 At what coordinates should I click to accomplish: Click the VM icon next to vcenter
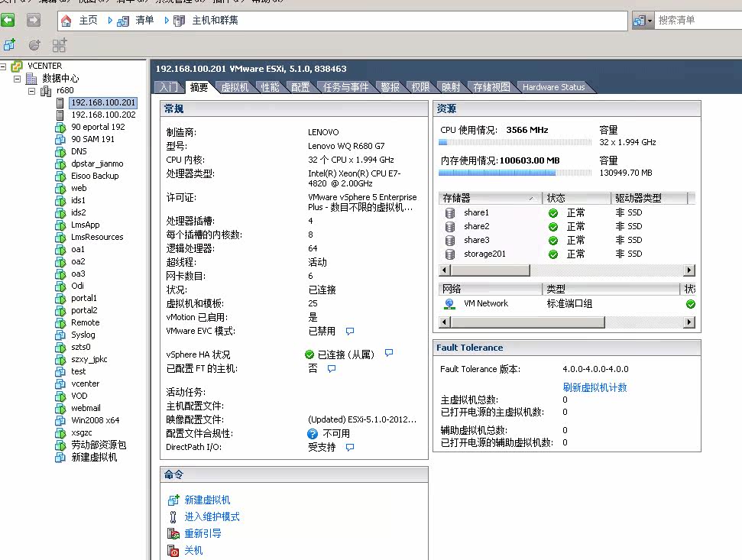[60, 384]
